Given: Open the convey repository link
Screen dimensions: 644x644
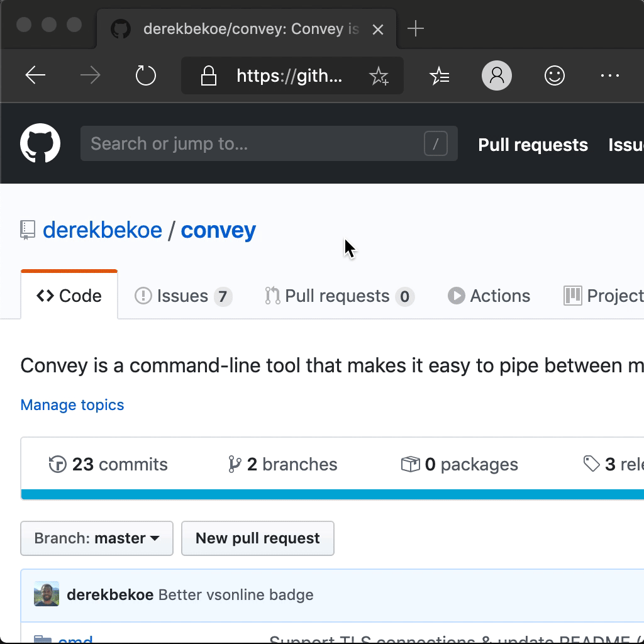Looking at the screenshot, I should click(218, 230).
